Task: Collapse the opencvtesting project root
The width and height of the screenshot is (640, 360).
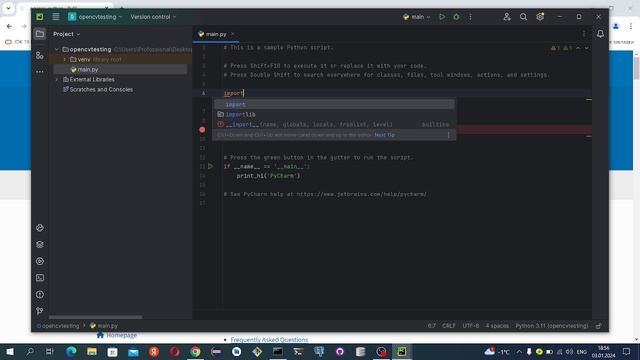Action: pyautogui.click(x=57, y=49)
